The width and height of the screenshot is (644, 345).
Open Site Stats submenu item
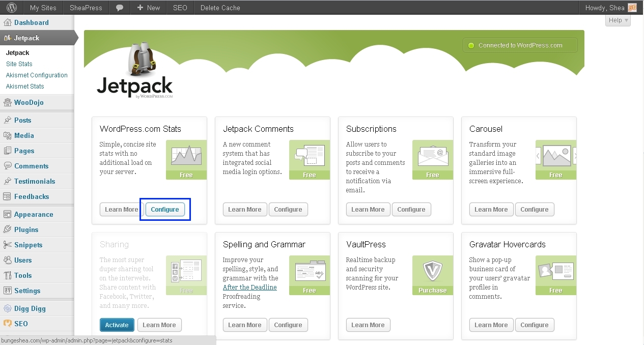(x=19, y=64)
